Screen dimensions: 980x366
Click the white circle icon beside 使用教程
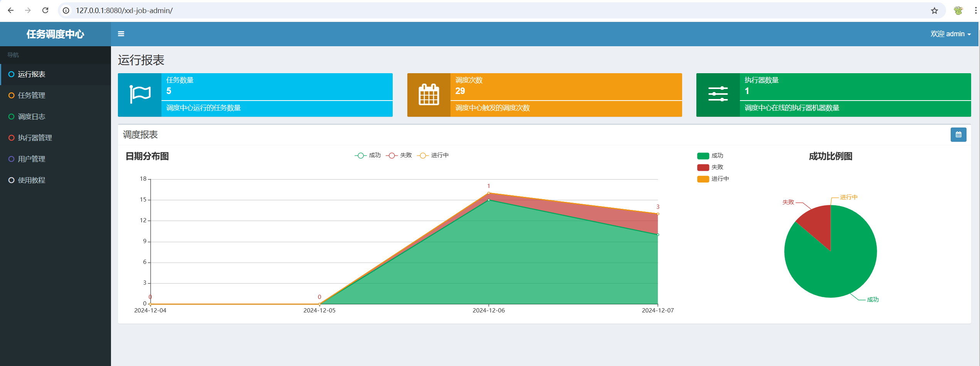(x=12, y=180)
